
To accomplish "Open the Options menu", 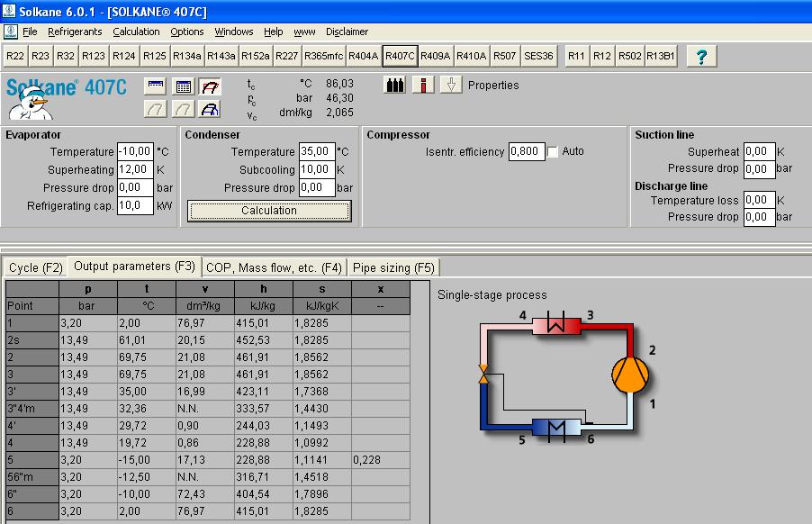I will coord(187,32).
